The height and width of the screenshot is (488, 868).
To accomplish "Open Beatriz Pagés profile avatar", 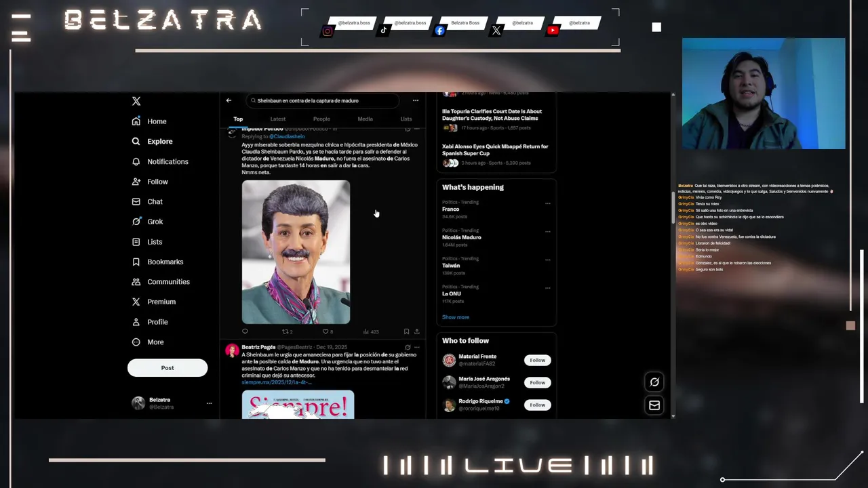I will pyautogui.click(x=232, y=350).
